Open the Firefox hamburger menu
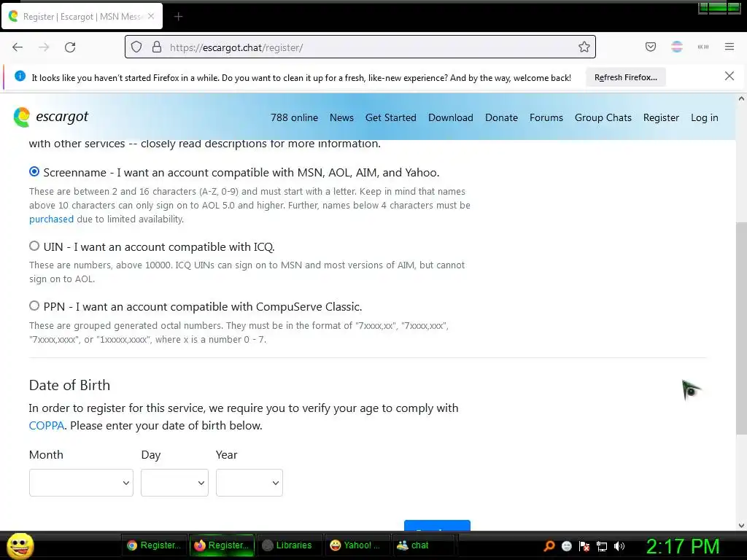The height and width of the screenshot is (560, 747). point(729,47)
